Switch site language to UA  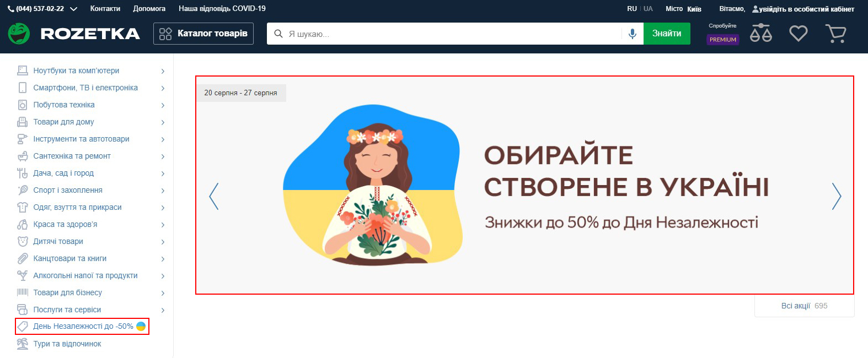coord(648,9)
